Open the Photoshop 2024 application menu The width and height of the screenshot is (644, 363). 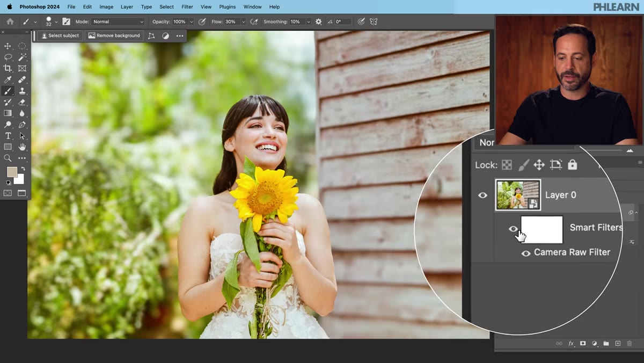[x=40, y=6]
